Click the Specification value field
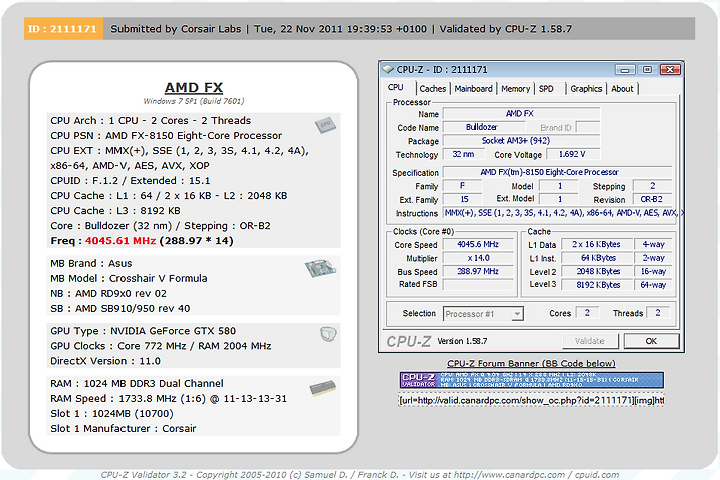 (x=557, y=172)
